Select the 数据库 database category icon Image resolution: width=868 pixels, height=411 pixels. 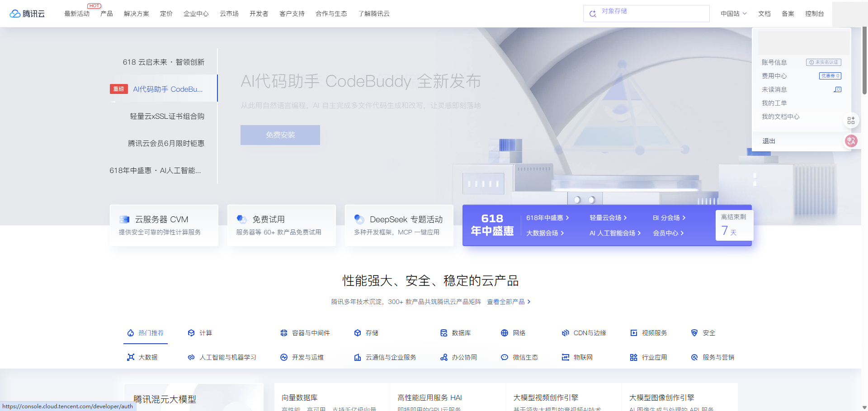(x=444, y=333)
